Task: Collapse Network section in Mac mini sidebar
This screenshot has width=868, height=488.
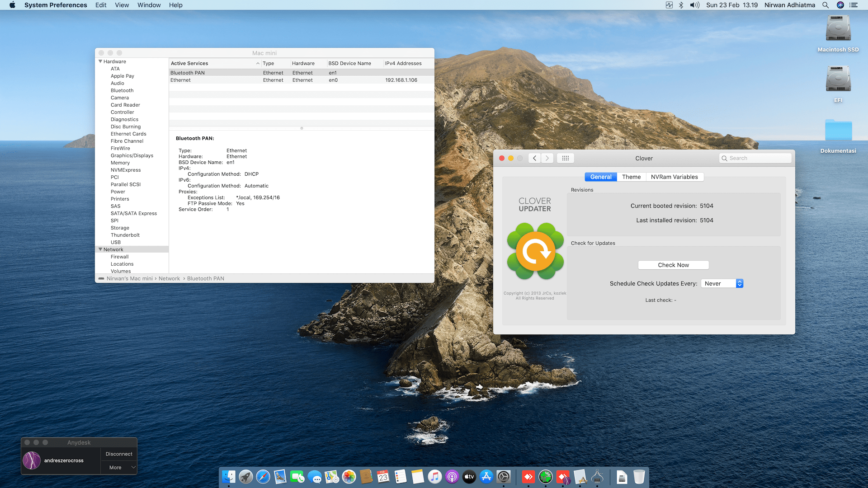Action: pyautogui.click(x=100, y=249)
